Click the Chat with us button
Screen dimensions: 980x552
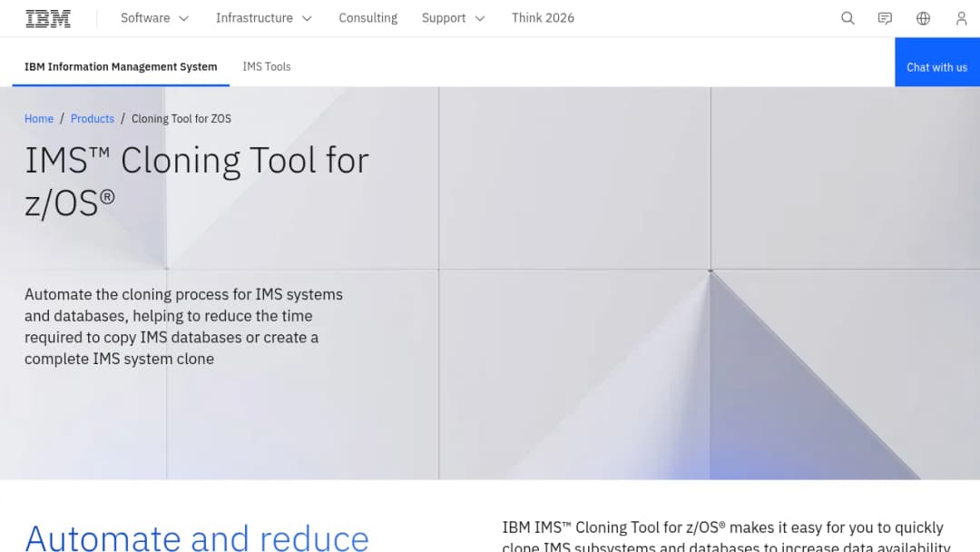936,62
